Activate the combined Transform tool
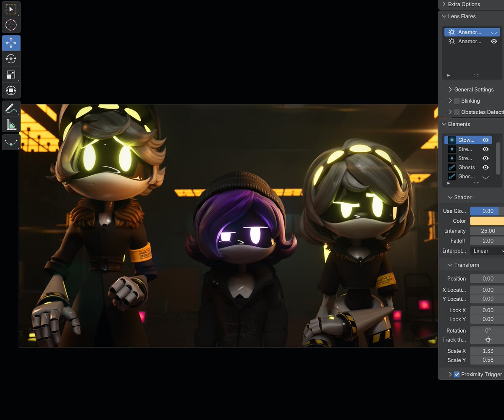504x420 pixels. [x=11, y=91]
